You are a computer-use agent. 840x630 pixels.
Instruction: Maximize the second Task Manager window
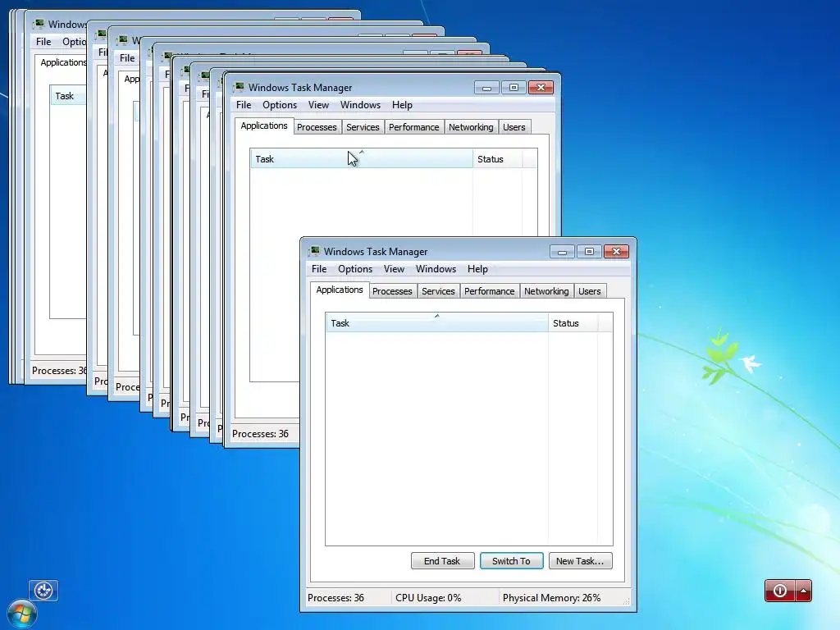click(x=514, y=88)
